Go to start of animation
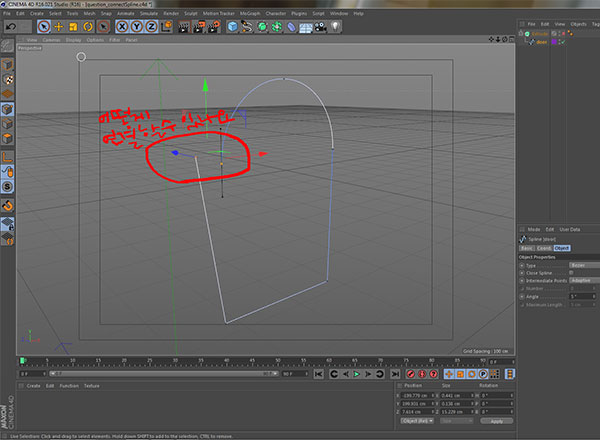The image size is (600, 440). point(318,374)
